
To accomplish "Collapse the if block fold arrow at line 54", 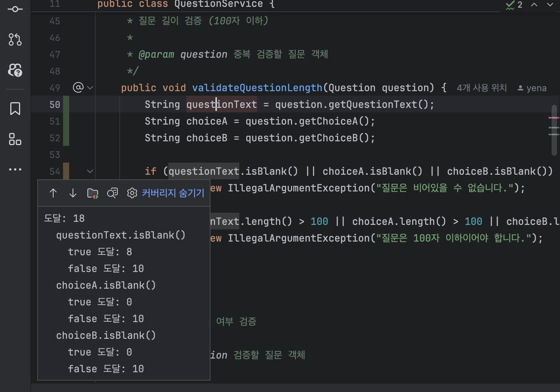I will coord(90,171).
